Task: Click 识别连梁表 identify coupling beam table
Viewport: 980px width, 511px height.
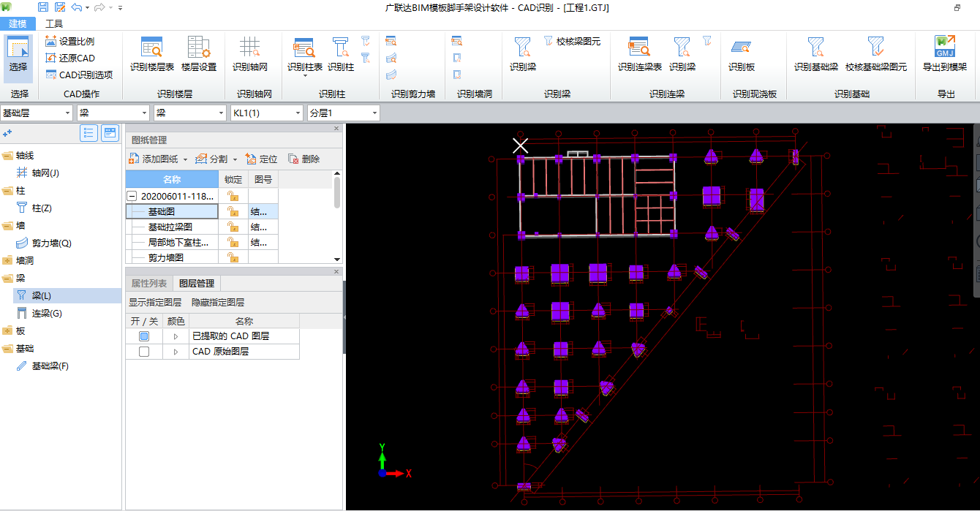Action: tap(640, 55)
